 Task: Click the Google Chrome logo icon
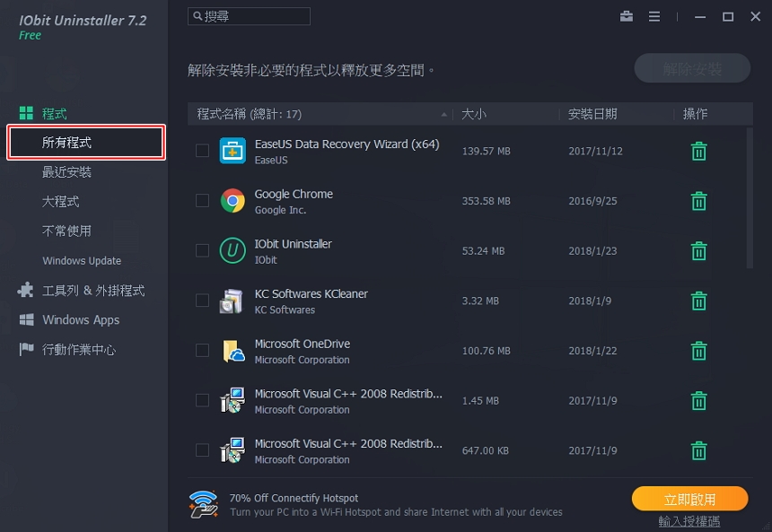point(232,201)
